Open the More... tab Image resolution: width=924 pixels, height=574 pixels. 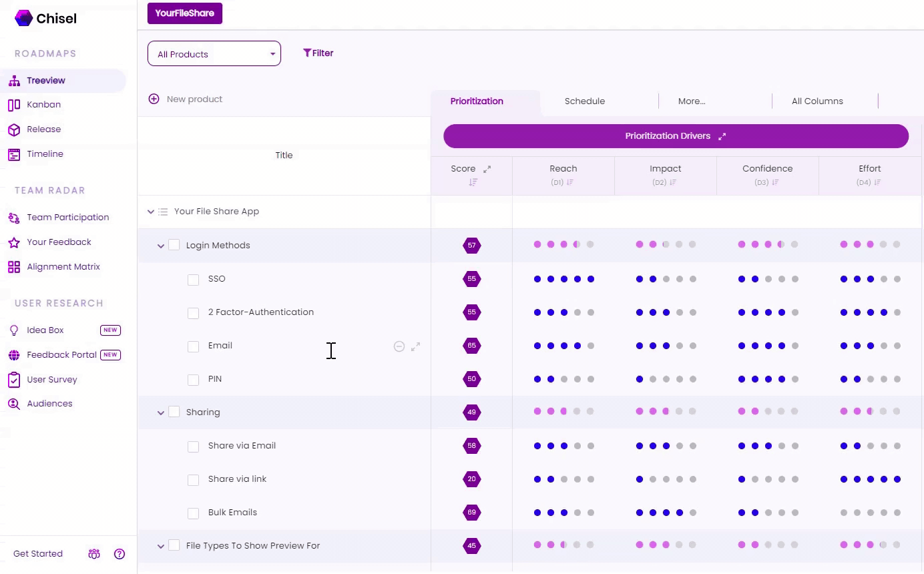692,101
